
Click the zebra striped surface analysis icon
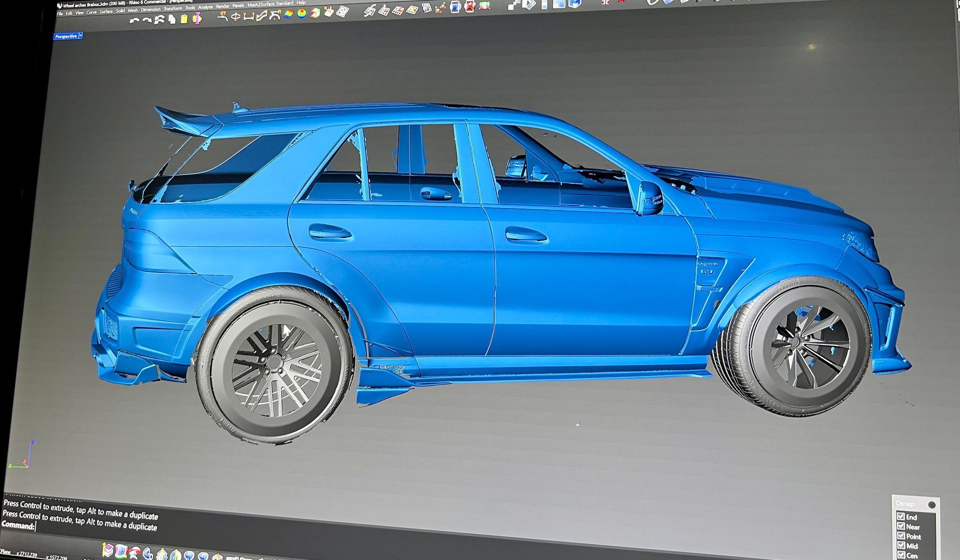point(288,14)
